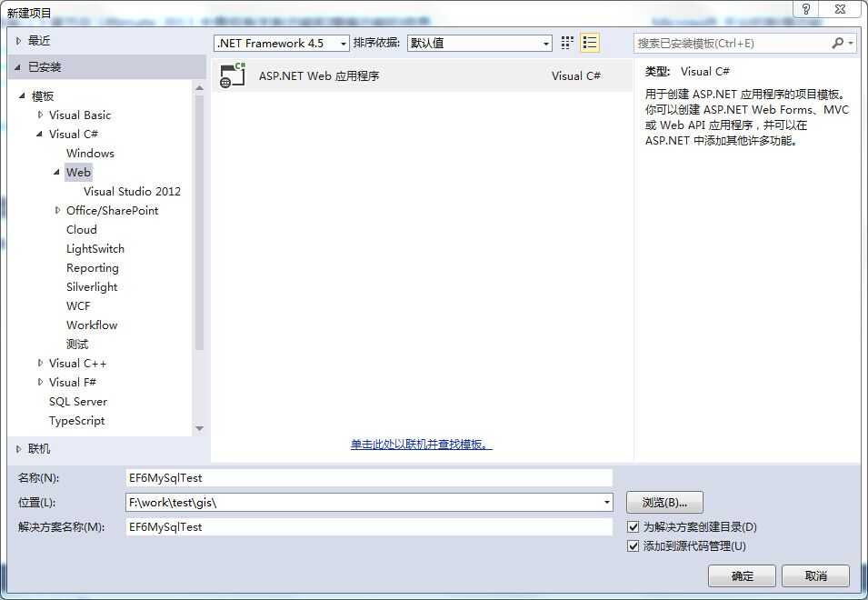Viewport: 868px width, 600px height.
Task: Close the new project dialog
Action: pos(840,9)
